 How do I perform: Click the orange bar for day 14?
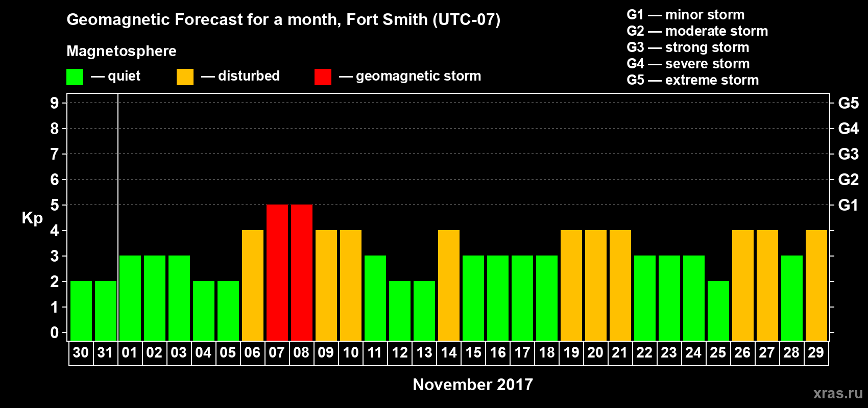click(449, 285)
